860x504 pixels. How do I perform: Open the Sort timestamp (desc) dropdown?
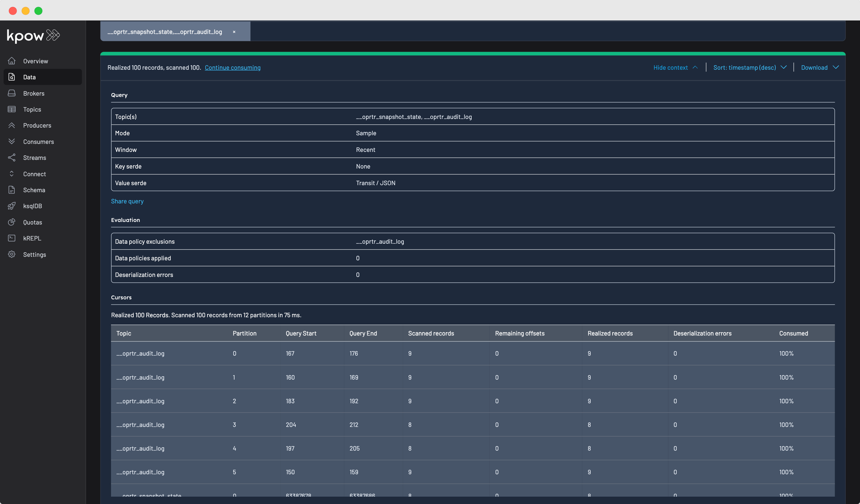(x=749, y=67)
